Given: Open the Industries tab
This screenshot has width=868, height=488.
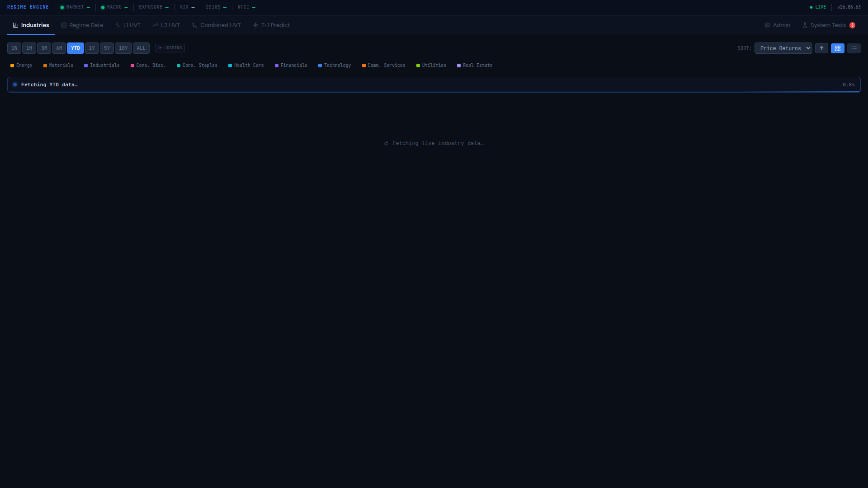Looking at the screenshot, I should click(31, 25).
